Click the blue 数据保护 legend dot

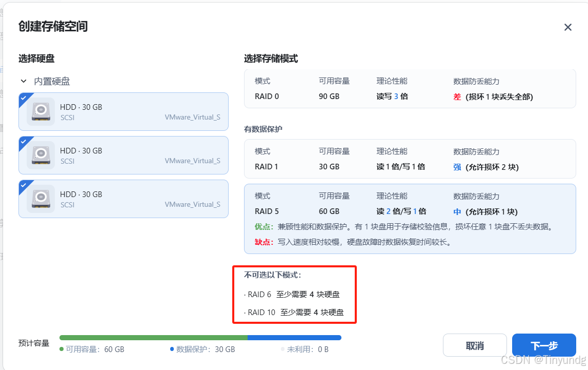[173, 348]
